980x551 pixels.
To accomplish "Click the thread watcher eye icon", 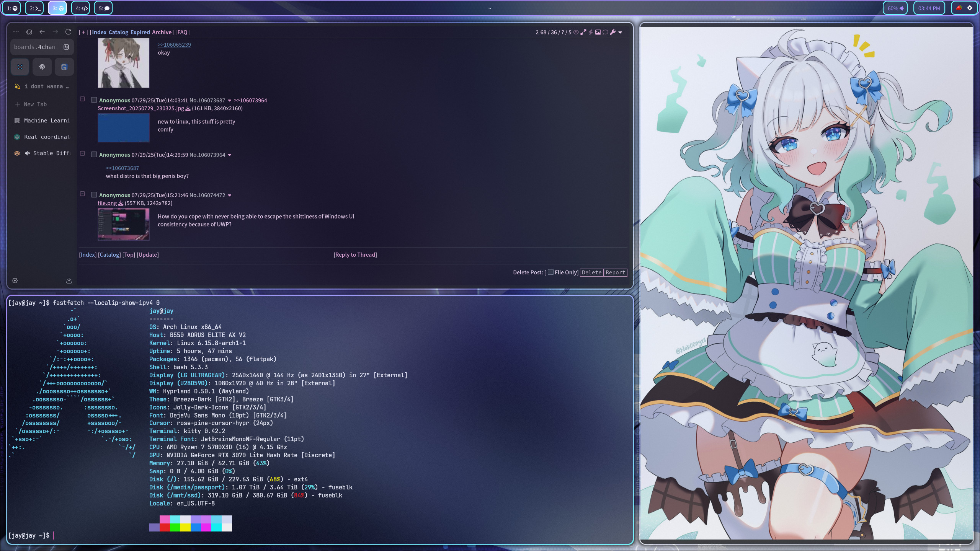I will click(x=576, y=32).
